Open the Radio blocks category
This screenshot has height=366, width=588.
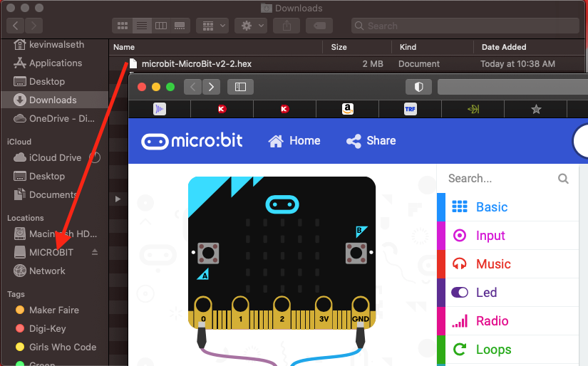[492, 321]
